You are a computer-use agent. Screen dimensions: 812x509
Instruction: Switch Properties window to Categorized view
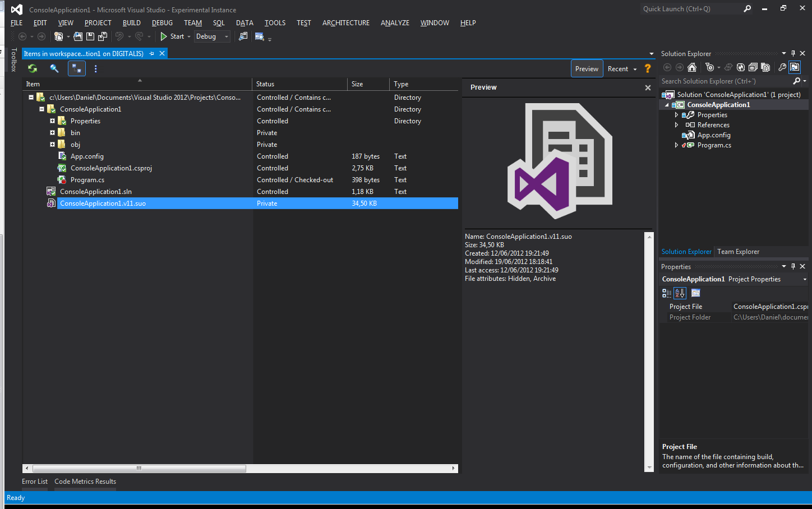click(x=667, y=293)
